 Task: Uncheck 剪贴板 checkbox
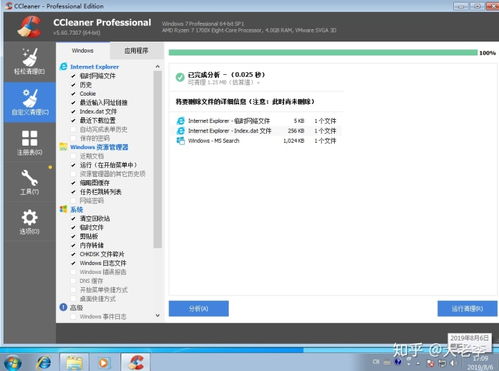pyautogui.click(x=73, y=236)
